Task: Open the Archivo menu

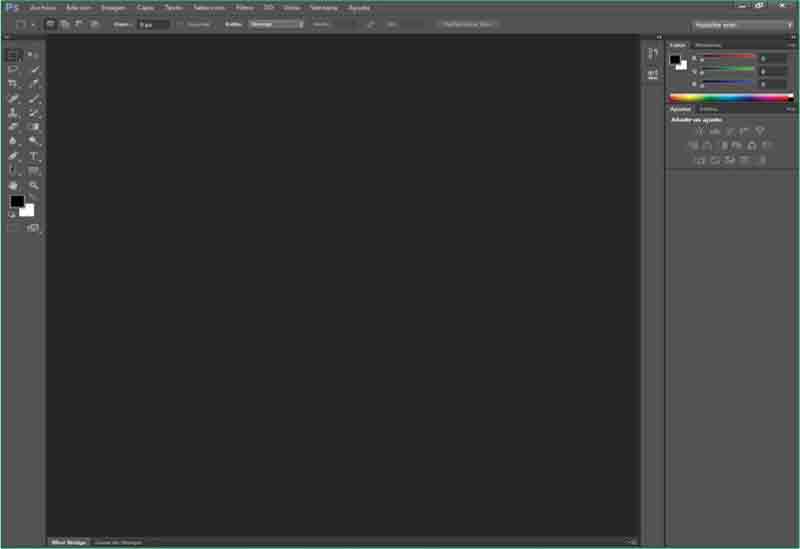Action: (43, 7)
